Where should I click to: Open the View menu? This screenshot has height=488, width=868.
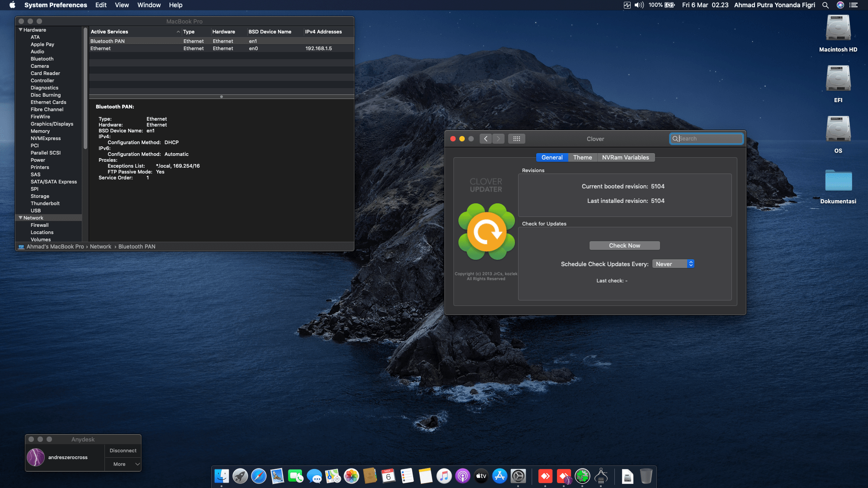pyautogui.click(x=122, y=5)
